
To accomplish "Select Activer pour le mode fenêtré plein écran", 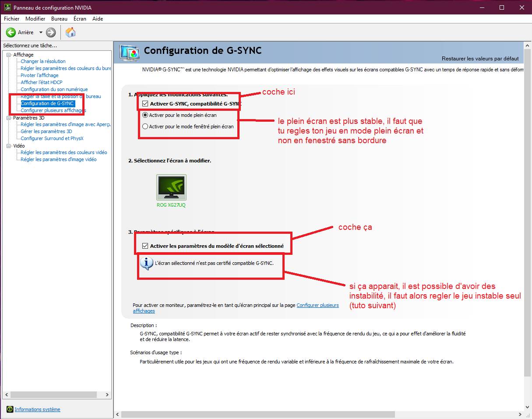I will tap(145, 127).
